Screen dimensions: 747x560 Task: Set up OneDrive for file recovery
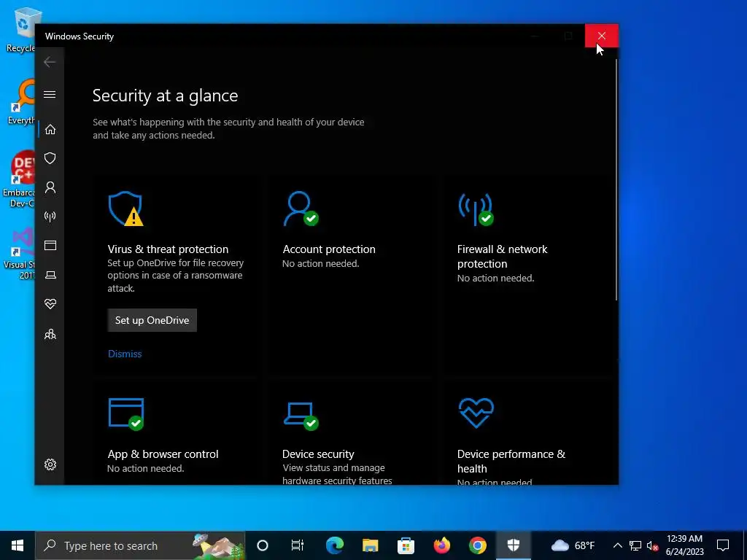coord(152,321)
